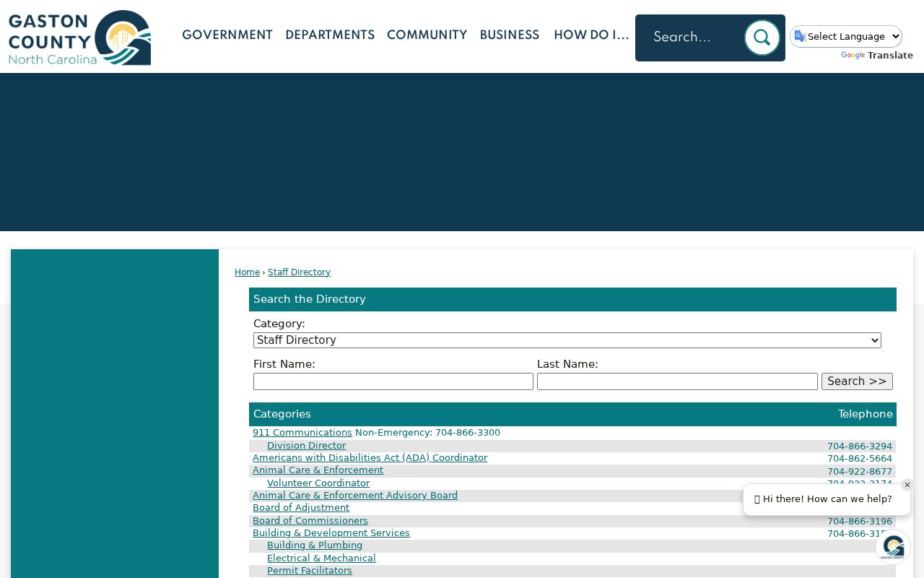Click the Search the Directory heading
924x578 pixels.
tap(310, 299)
